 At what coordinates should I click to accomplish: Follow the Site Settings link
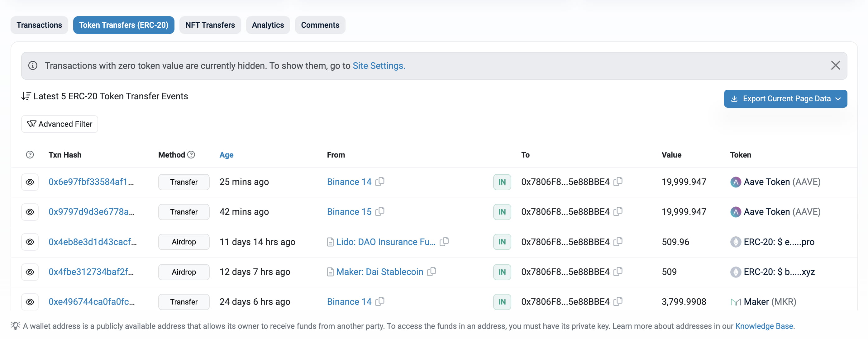(379, 66)
